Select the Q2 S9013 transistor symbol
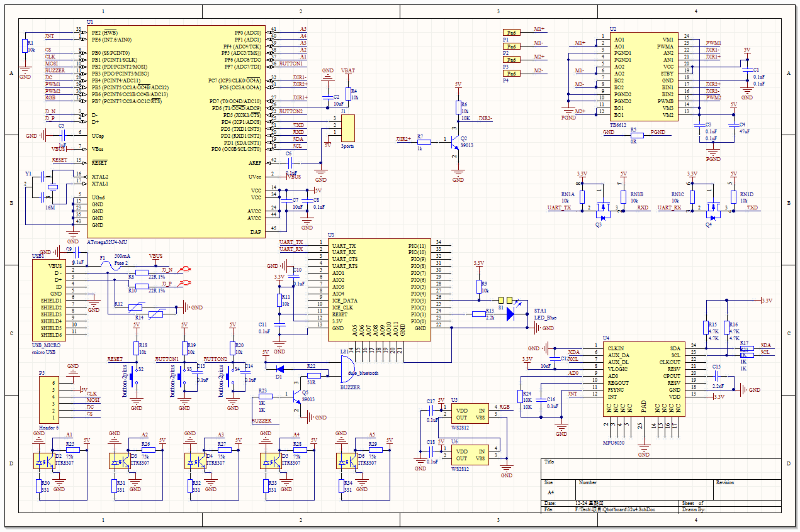This screenshot has width=800, height=532. (456, 143)
